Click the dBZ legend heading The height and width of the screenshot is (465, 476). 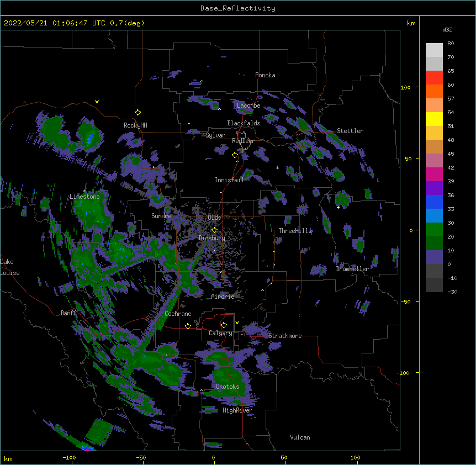point(447,30)
